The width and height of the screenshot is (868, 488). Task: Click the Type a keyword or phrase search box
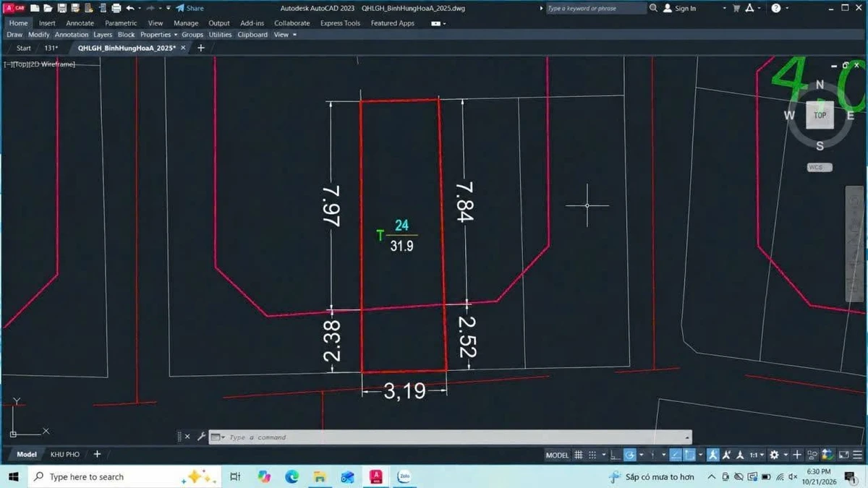coord(595,8)
